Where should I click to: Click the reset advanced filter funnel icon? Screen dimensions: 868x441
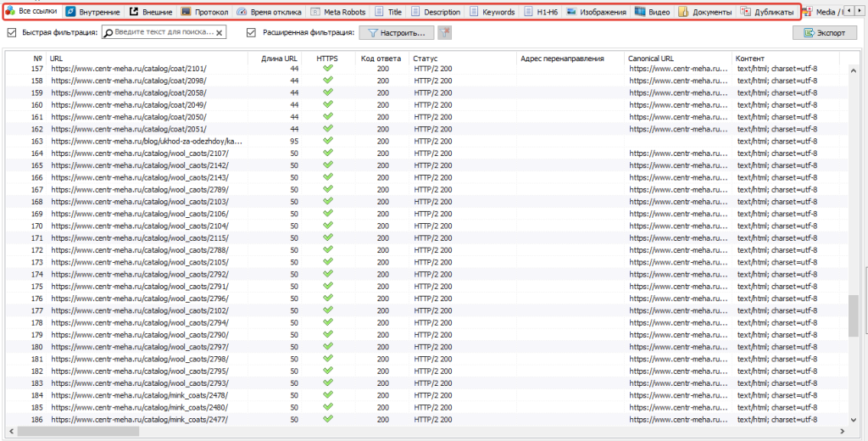click(446, 33)
